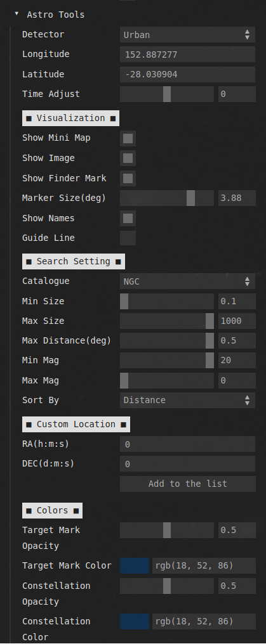
Task: Click the Marker Size slider handle
Action: pyautogui.click(x=190, y=198)
